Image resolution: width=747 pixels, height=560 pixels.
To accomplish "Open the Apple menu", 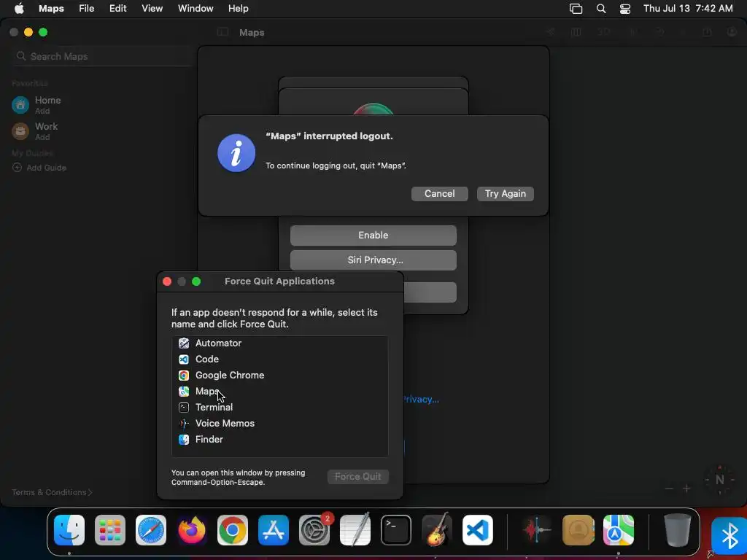I will coord(19,9).
